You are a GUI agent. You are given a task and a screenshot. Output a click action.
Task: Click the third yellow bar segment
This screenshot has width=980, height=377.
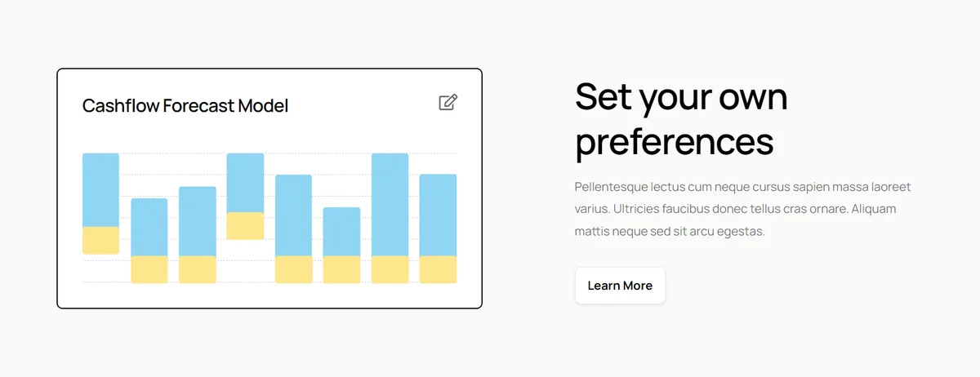[x=198, y=269]
